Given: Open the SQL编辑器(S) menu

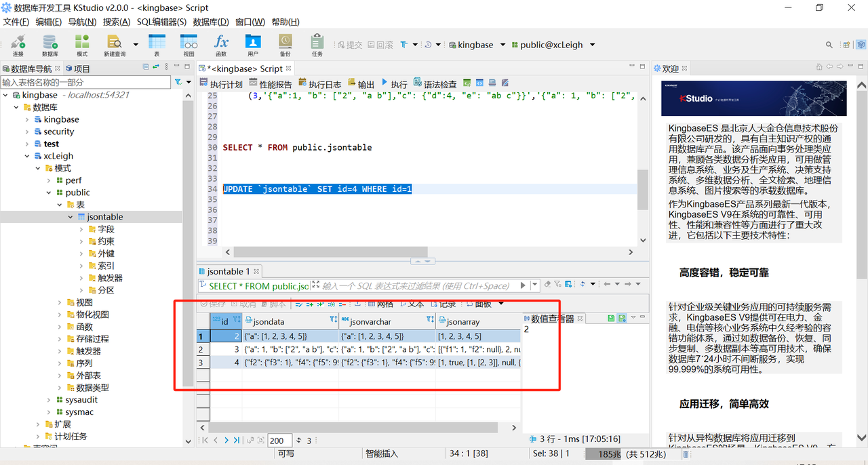Looking at the screenshot, I should tap(161, 22).
